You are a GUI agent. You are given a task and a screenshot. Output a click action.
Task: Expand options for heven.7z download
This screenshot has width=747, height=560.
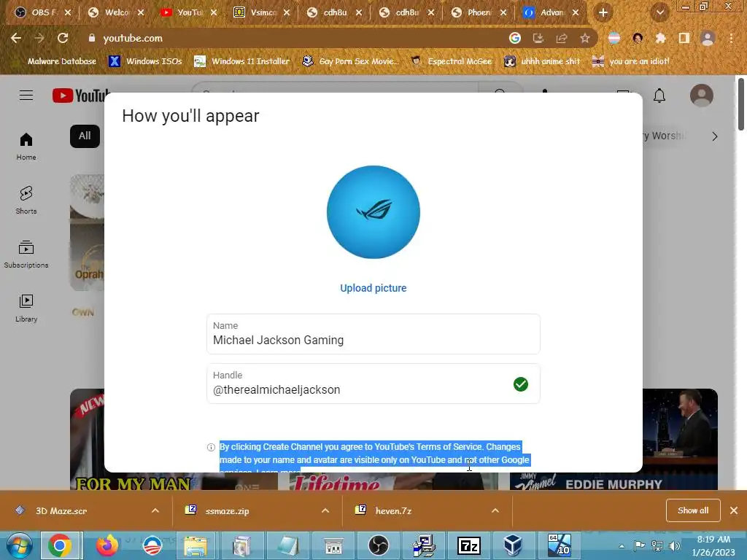(x=495, y=510)
